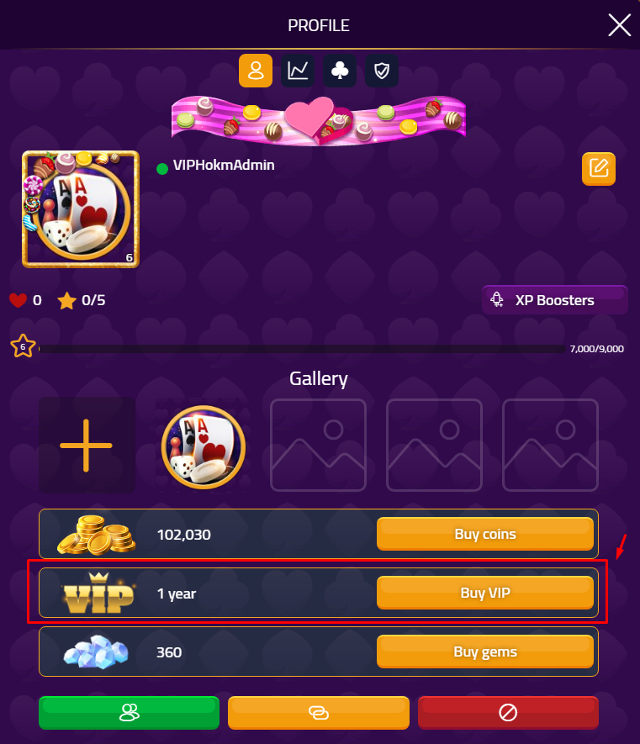The image size is (640, 744).
Task: Close the profile window
Action: (619, 25)
